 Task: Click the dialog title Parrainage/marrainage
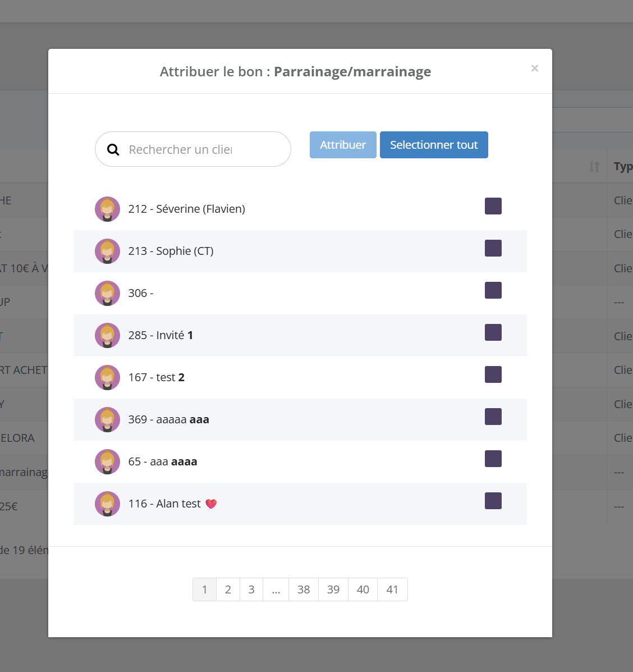pyautogui.click(x=352, y=71)
